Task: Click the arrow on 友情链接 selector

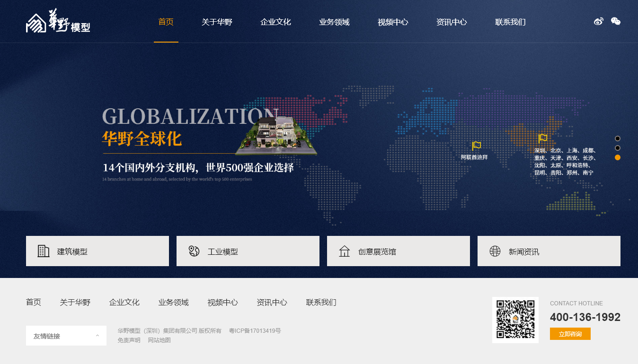Action: pyautogui.click(x=97, y=336)
